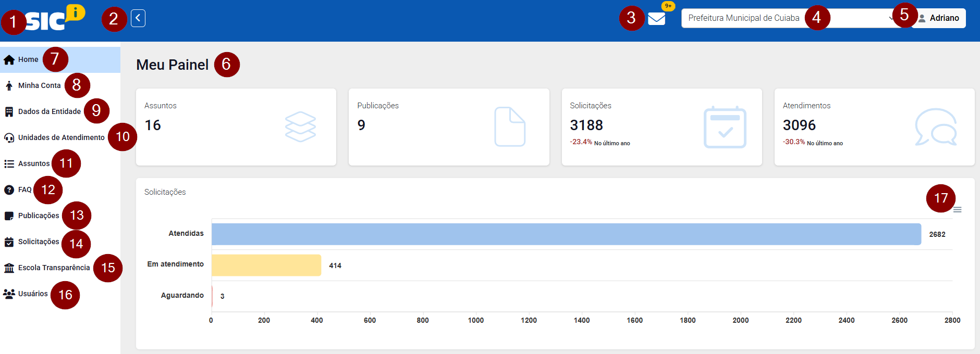Click the FAQ question mark icon
The image size is (980, 354).
coord(9,189)
